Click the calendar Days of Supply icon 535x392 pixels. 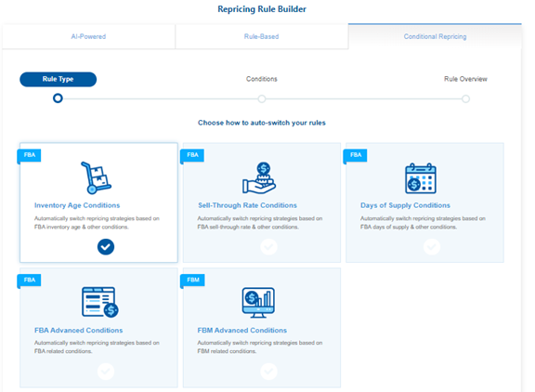421,178
